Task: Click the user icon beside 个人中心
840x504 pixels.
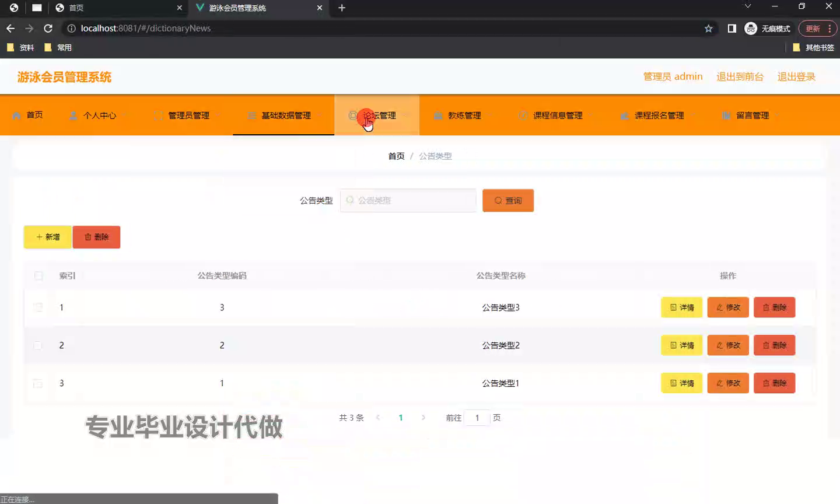Action: [x=73, y=116]
